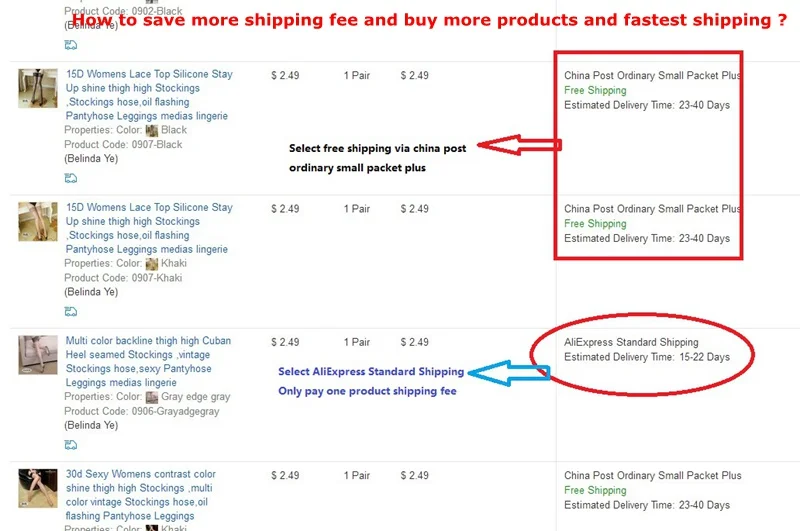800x531 pixels.
Task: Click China Post Ordinary Small Packet Plus in 30d row
Action: point(652,476)
